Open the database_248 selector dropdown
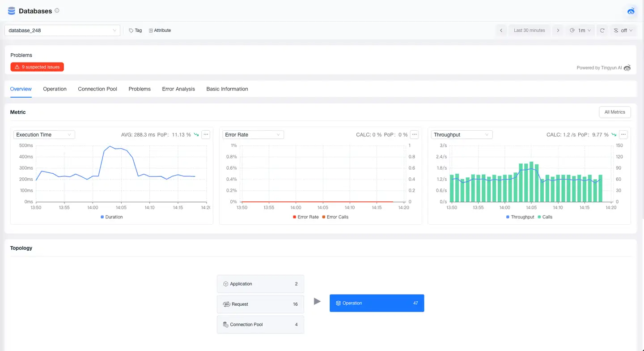The image size is (644, 351). 62,30
